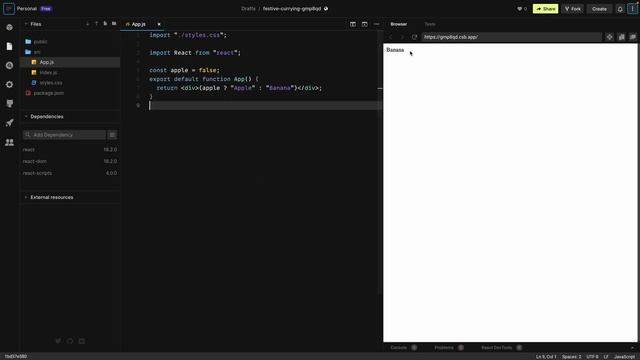The image size is (640, 360).
Task: Click the Add Dependency search field
Action: click(x=64, y=135)
